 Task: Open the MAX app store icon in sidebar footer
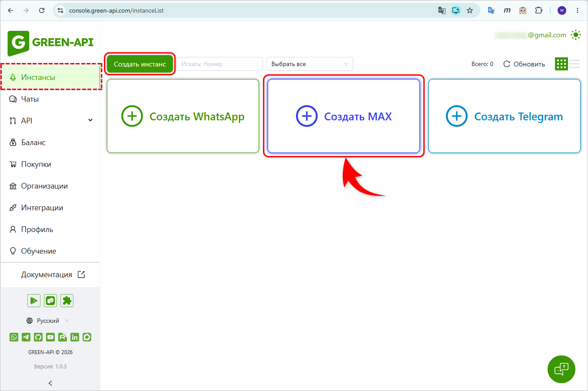click(x=50, y=301)
